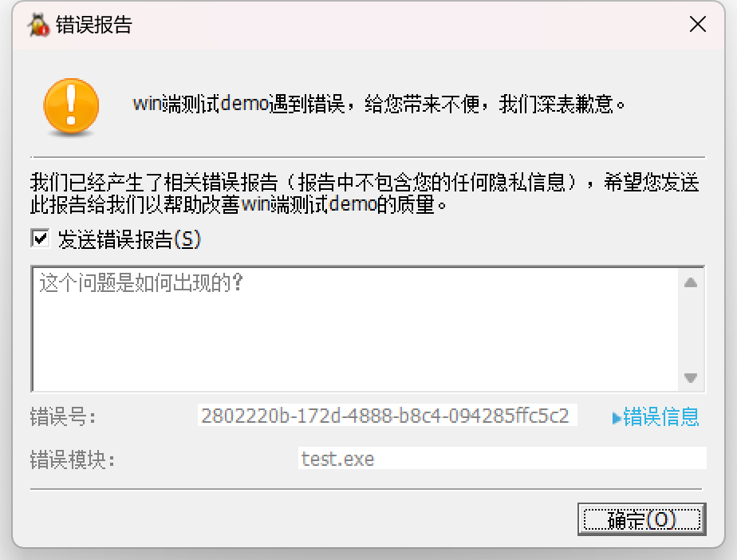Click the 错误模块 label
737x560 pixels.
[73, 459]
